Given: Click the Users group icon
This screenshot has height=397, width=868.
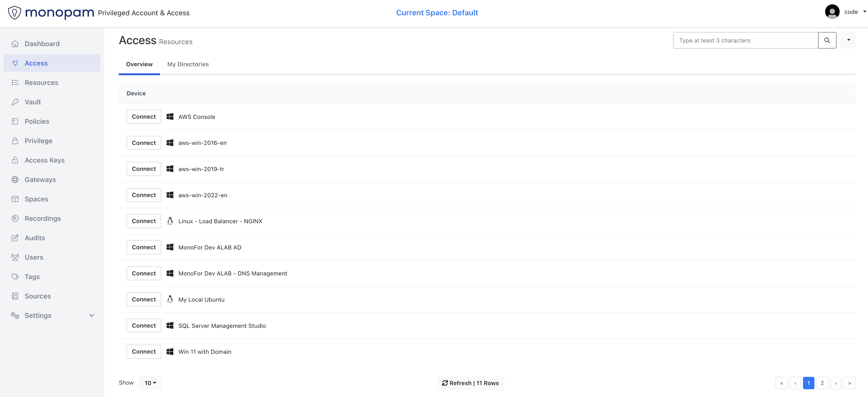Looking at the screenshot, I should pos(15,257).
